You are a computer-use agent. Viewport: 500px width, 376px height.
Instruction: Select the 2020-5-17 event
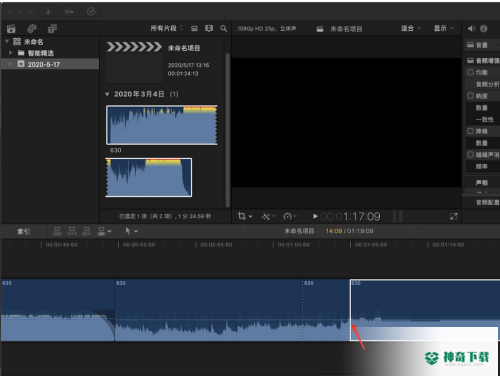50,64
